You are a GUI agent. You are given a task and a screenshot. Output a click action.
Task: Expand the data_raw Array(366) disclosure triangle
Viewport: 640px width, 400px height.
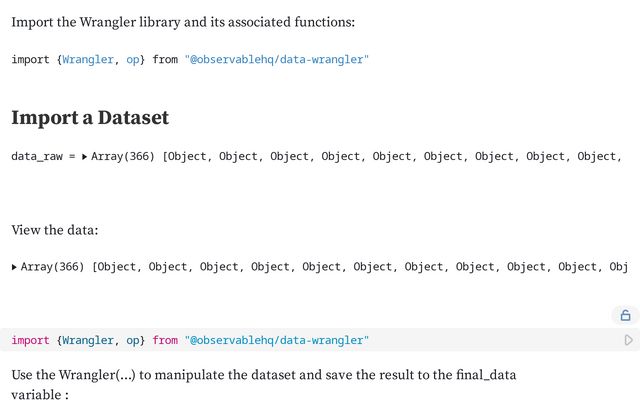pos(84,156)
